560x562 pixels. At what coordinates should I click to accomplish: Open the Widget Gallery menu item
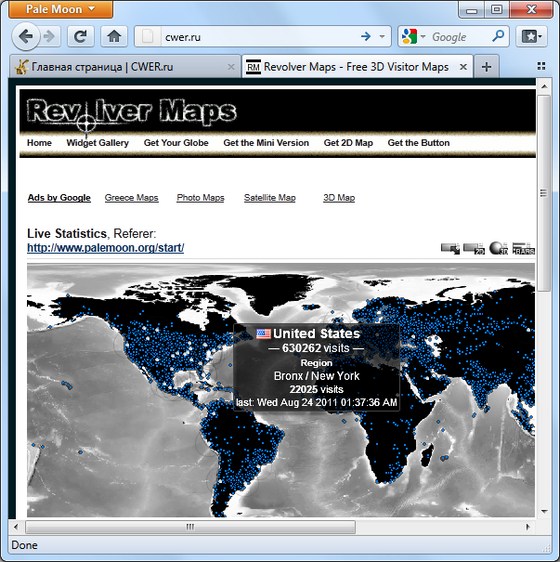tap(98, 143)
